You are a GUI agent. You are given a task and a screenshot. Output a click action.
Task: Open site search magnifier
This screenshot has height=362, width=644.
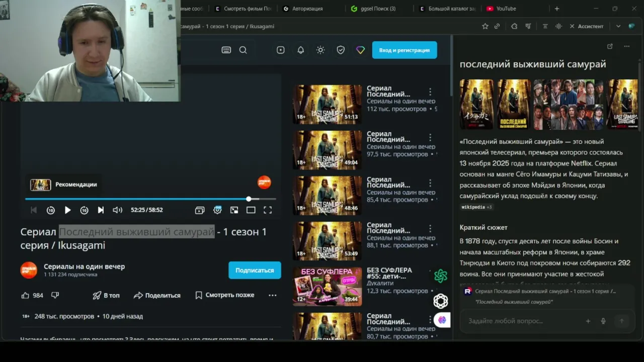243,50
